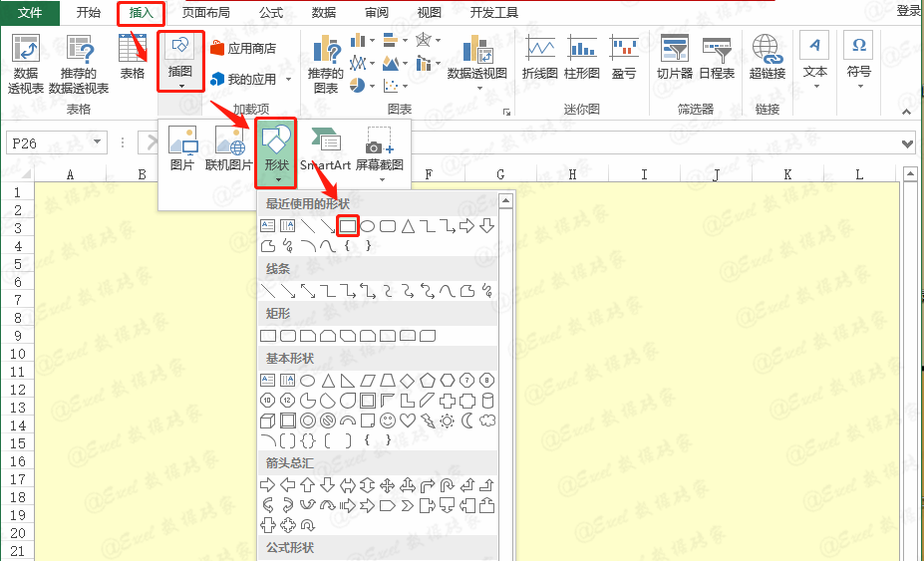Image resolution: width=924 pixels, height=561 pixels.
Task: Select column G header
Action: (500, 174)
